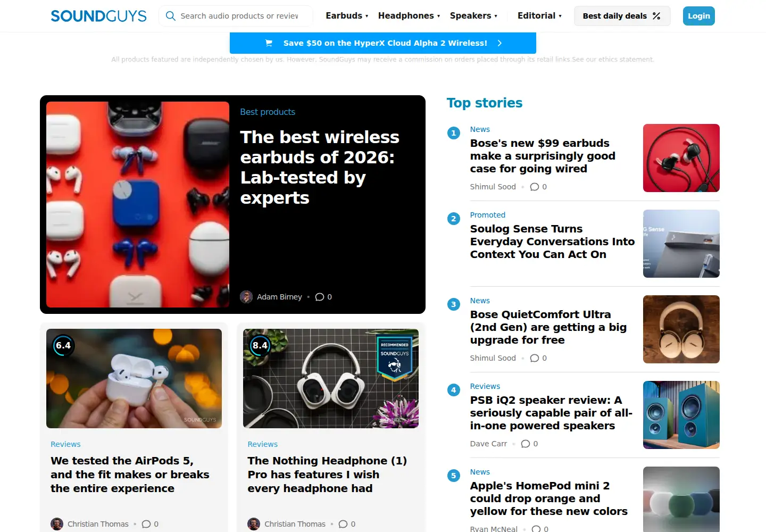Click Christian Thomas avatar on Nothing Headphone card
The height and width of the screenshot is (532, 766).
pos(254,524)
